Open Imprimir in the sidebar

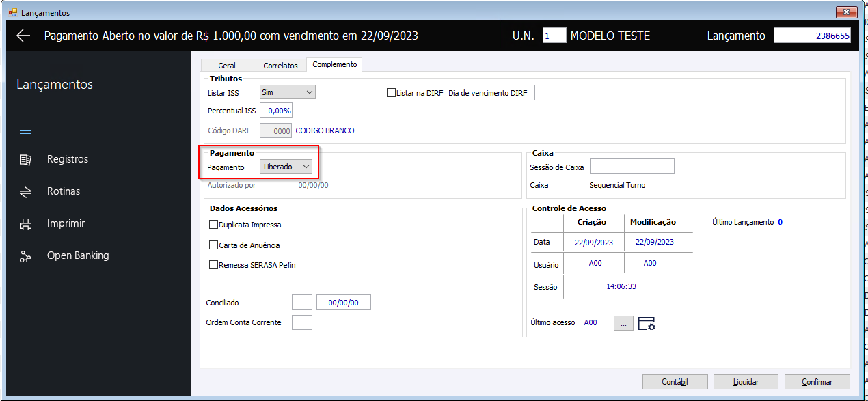tap(66, 223)
